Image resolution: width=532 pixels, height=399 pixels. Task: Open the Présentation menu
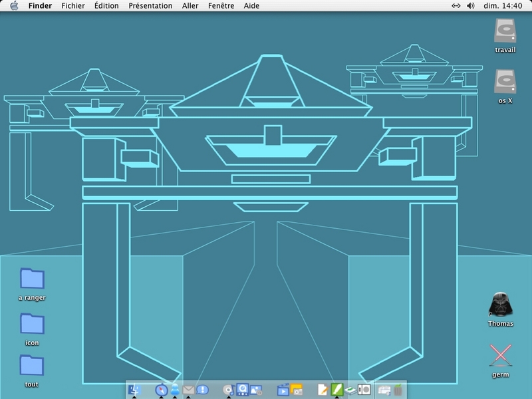[x=150, y=6]
